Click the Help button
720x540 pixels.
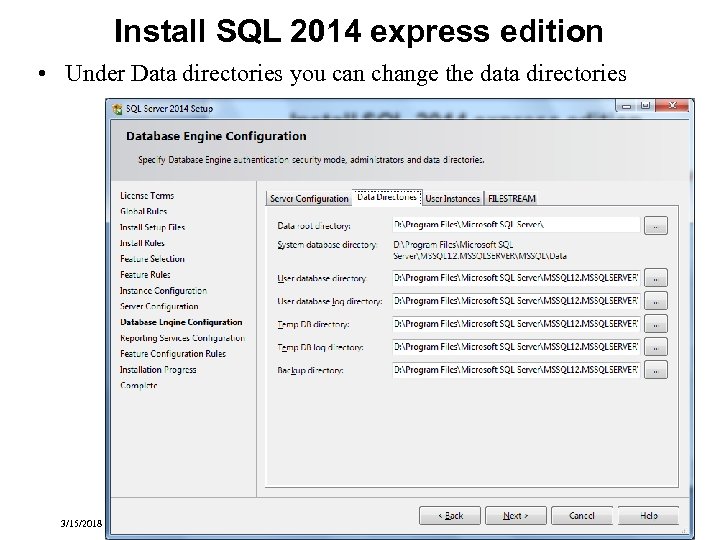click(x=648, y=516)
